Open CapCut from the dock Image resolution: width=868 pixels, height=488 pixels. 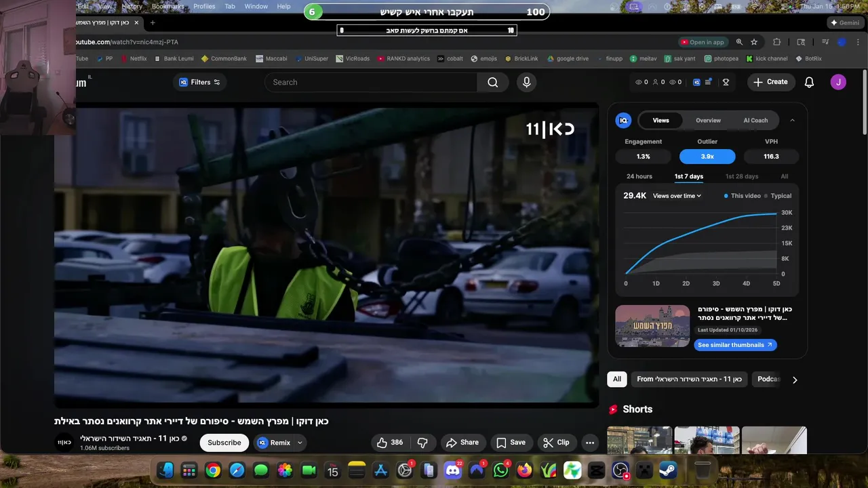(597, 470)
